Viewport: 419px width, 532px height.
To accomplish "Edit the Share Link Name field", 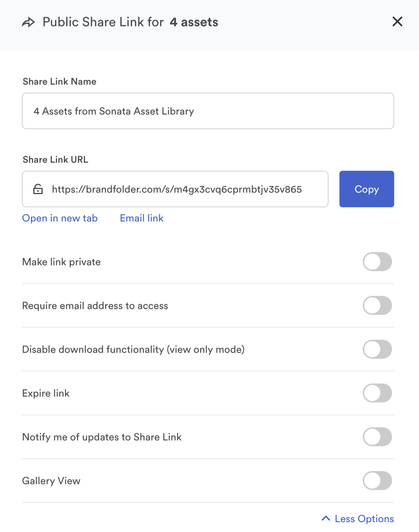I will (208, 111).
